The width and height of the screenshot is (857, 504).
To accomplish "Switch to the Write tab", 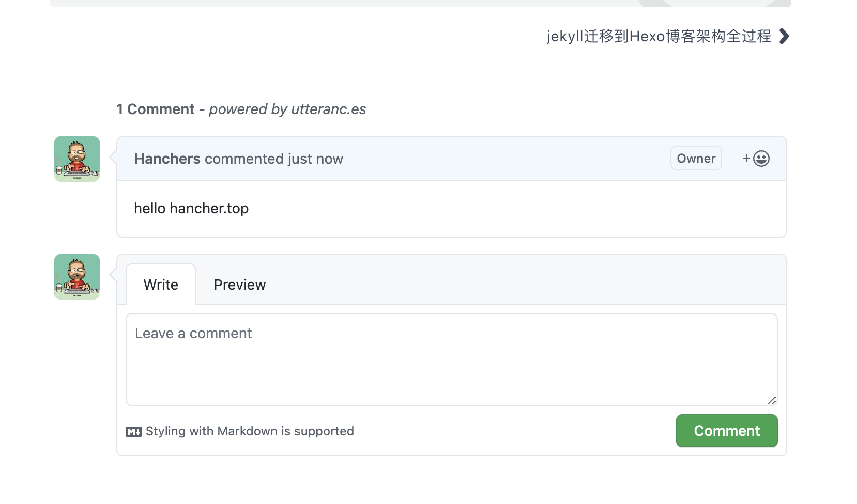I will [x=161, y=285].
